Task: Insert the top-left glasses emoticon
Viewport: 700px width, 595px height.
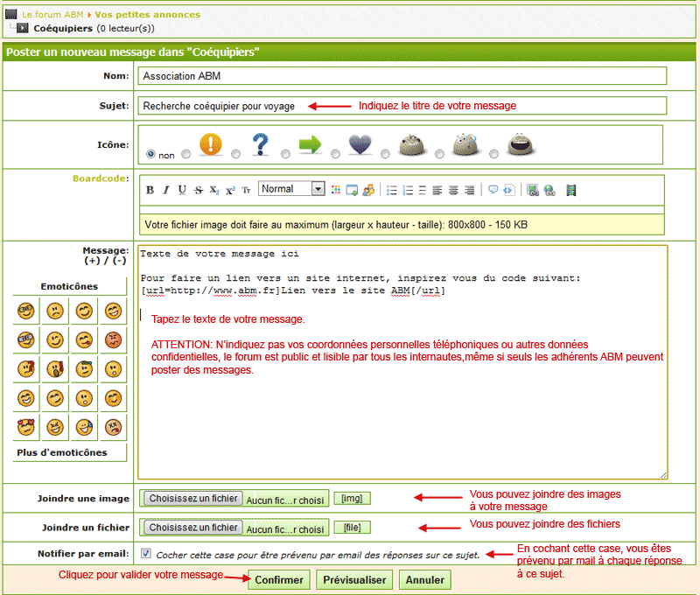Action: tap(28, 311)
